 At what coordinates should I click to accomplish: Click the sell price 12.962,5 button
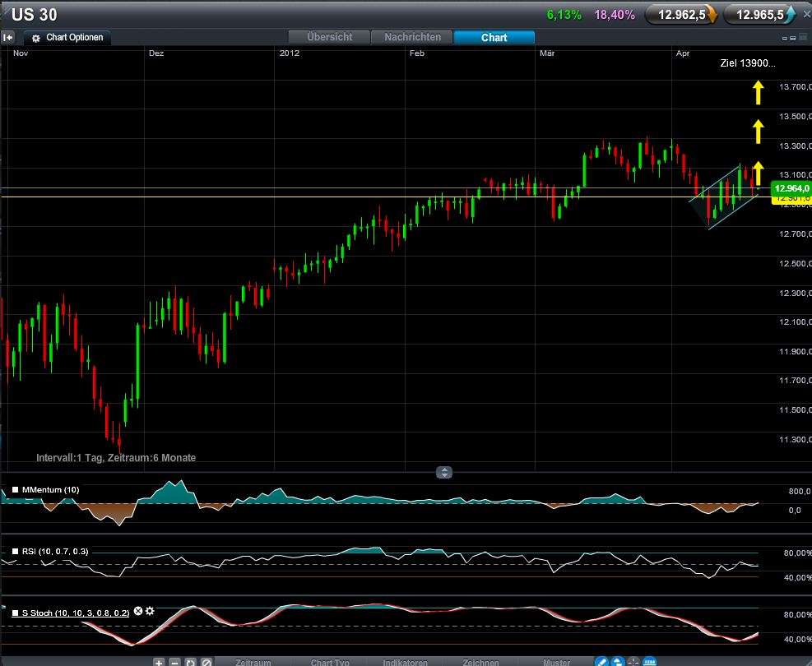(x=680, y=14)
